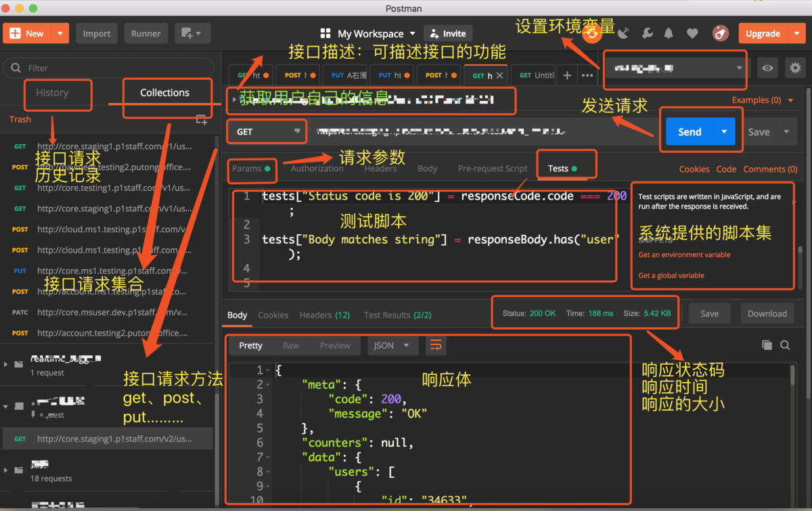Close the active GET request tab
812x511 pixels.
[x=499, y=75]
